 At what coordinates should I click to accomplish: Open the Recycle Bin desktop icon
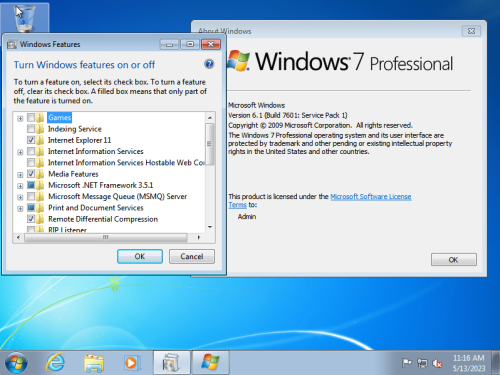[x=24, y=18]
